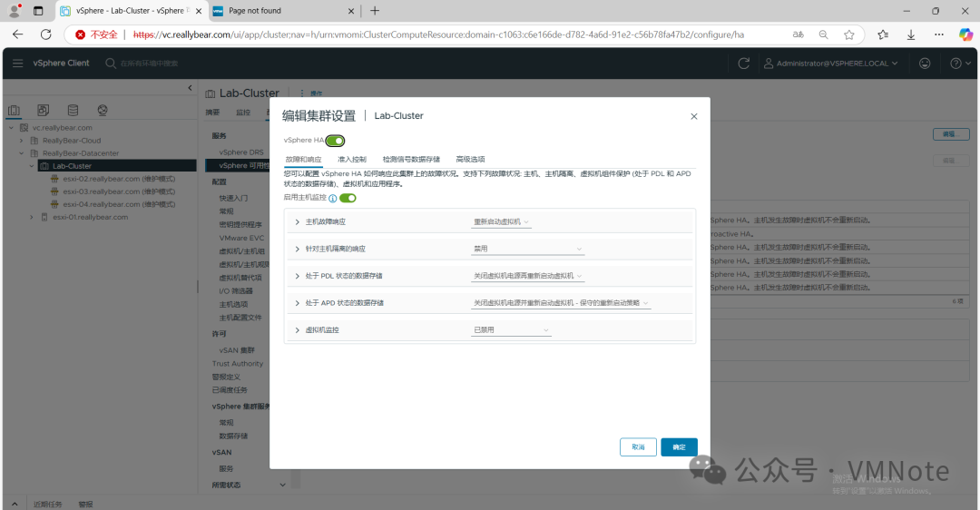Collapse the inventory sidebar panel arrow
980x510 pixels.
coord(190,88)
